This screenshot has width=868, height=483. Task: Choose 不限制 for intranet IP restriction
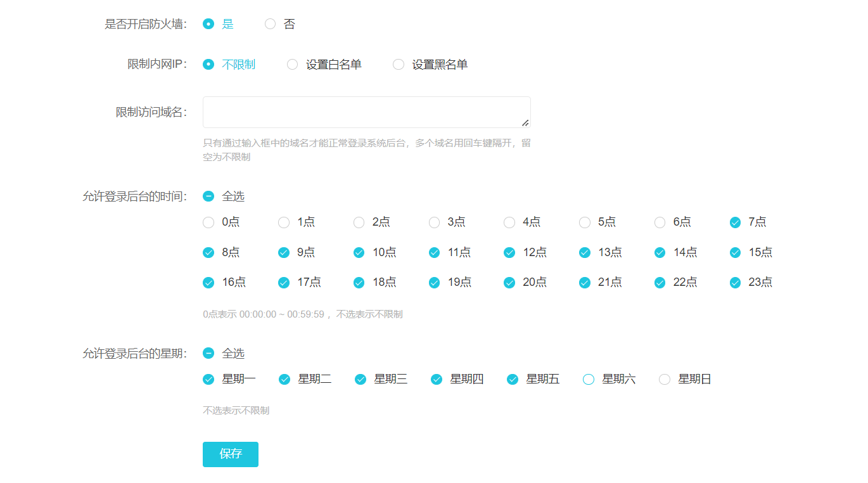click(x=208, y=64)
